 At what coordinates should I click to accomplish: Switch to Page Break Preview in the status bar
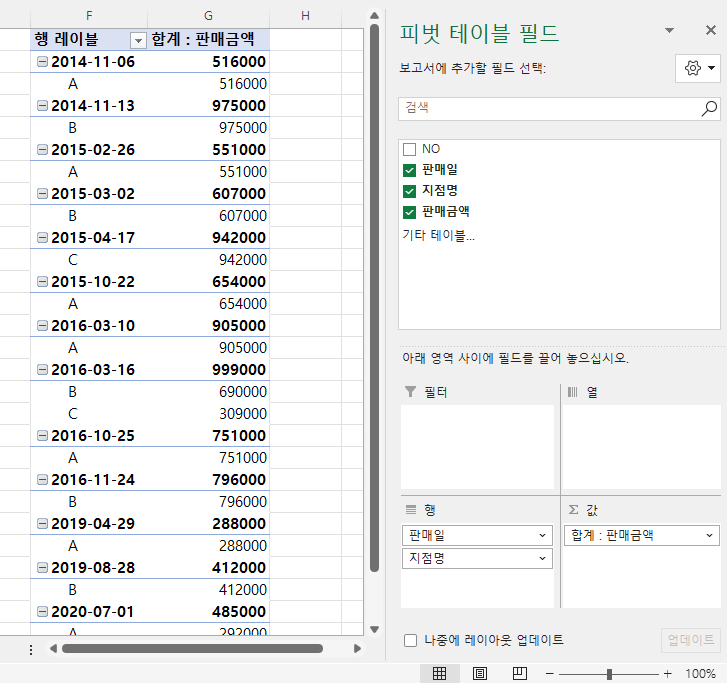click(520, 673)
